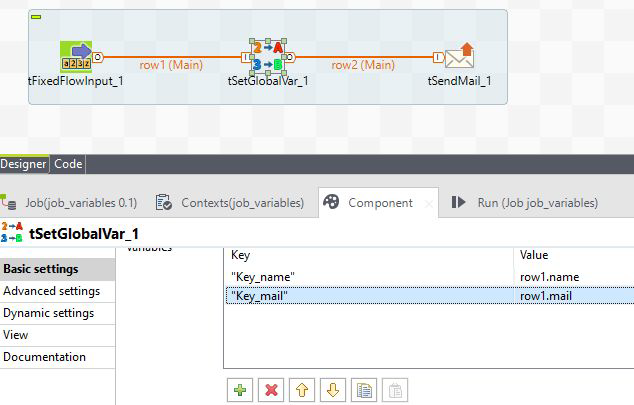Click the Job tab icon
Screen dimensions: 634x405
coord(8,202)
